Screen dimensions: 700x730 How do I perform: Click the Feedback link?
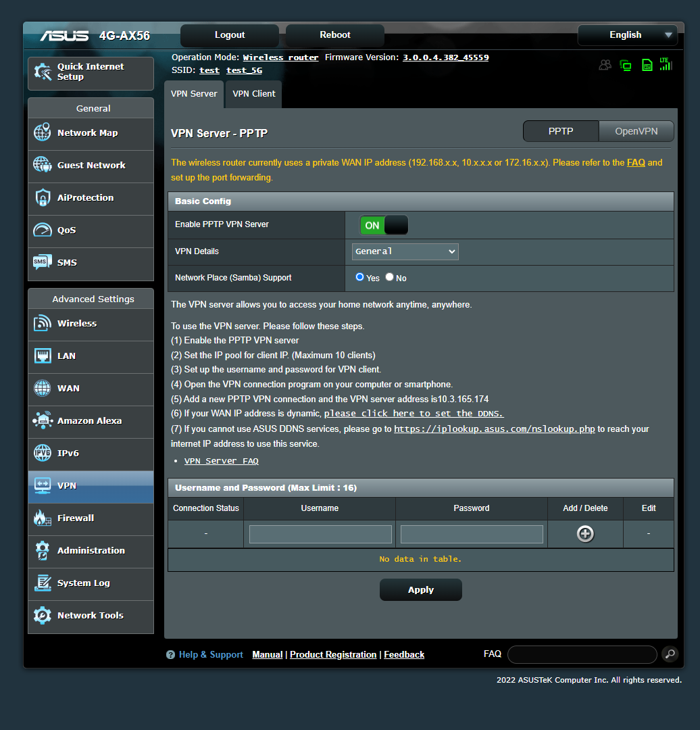pos(404,654)
